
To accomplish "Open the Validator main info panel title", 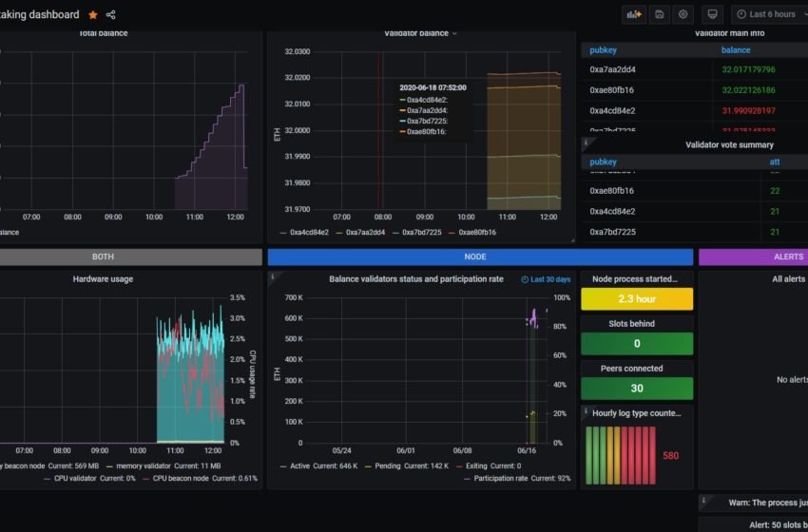I will click(729, 33).
